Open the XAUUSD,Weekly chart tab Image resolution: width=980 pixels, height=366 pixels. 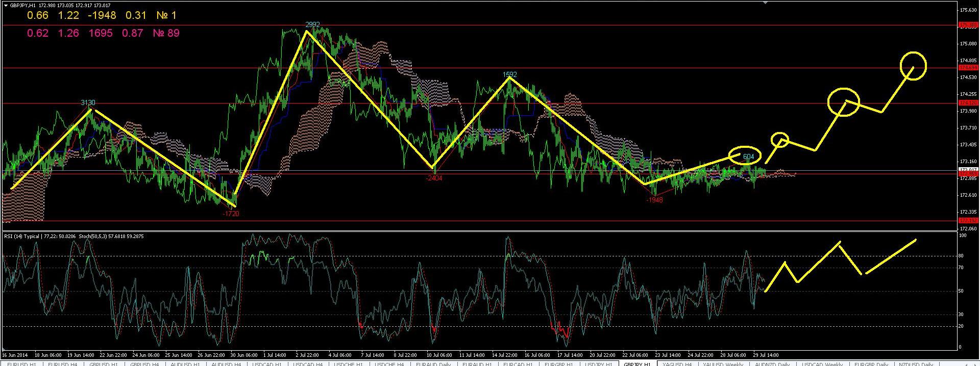tap(723, 364)
